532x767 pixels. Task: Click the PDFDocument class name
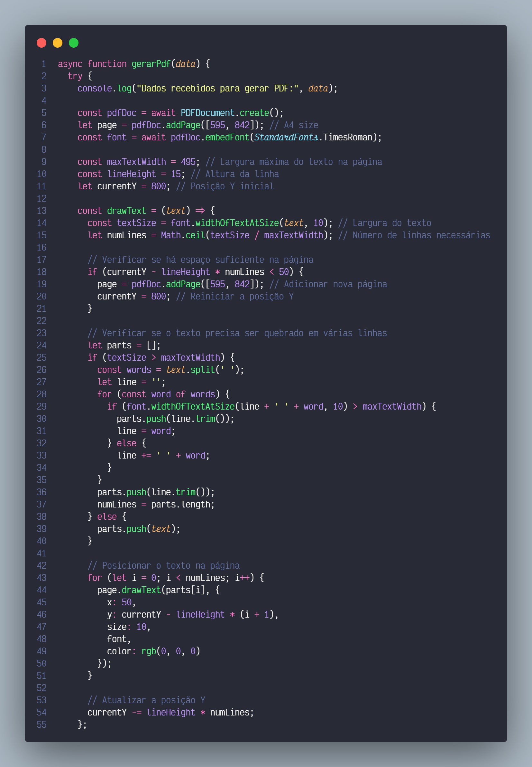[207, 113]
